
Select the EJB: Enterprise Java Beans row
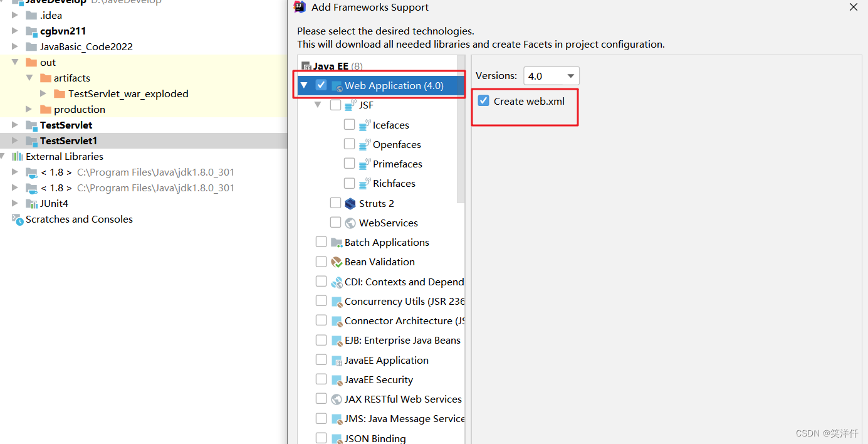tap(381, 340)
